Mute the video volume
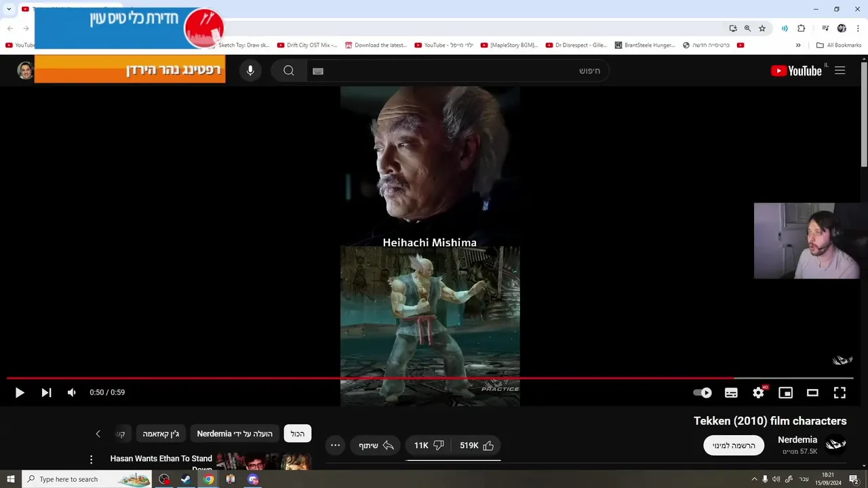The height and width of the screenshot is (488, 868). coord(71,392)
